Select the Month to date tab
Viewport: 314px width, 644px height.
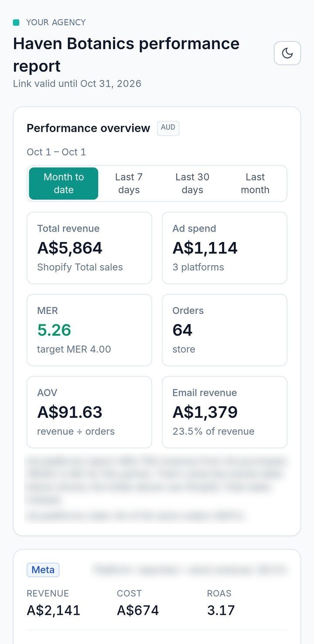coord(64,184)
